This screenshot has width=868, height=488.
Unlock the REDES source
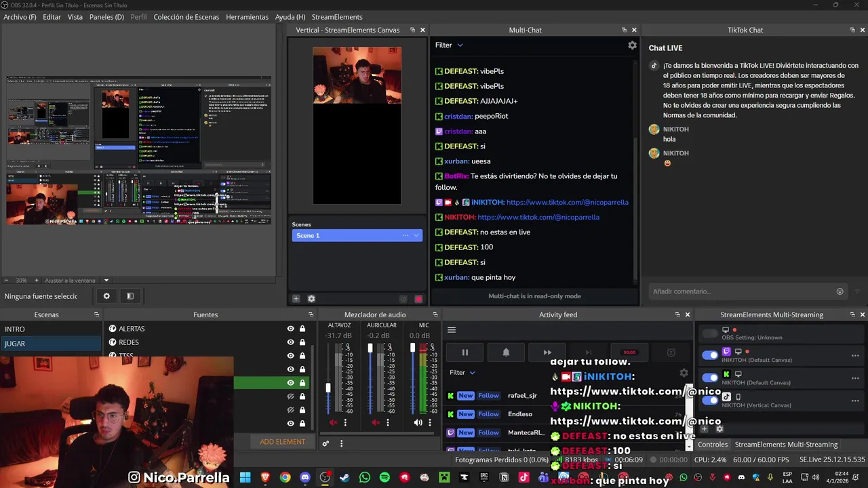302,342
